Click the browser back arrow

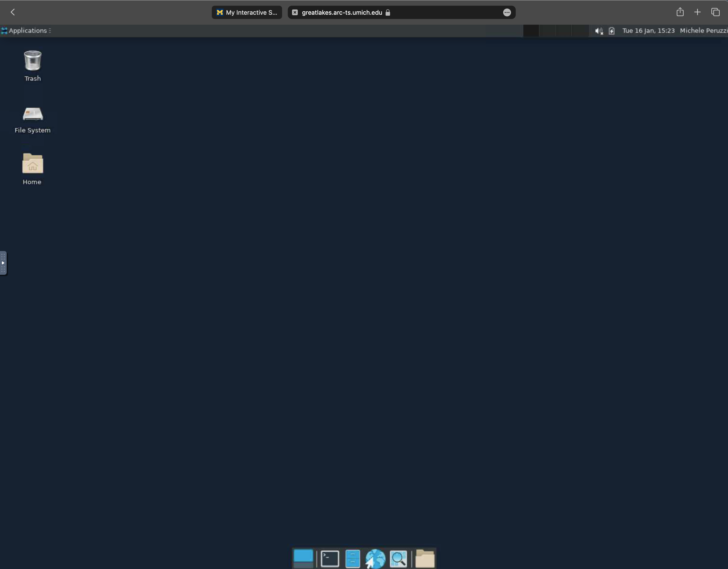[13, 12]
